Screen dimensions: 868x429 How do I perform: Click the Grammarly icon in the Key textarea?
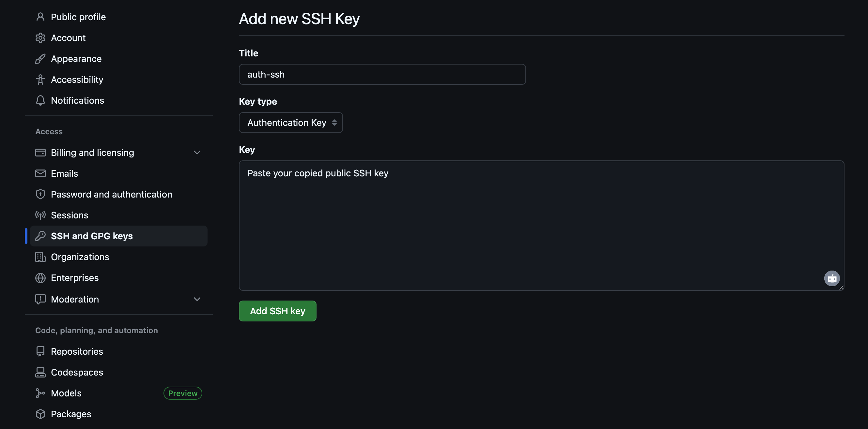coord(832,278)
